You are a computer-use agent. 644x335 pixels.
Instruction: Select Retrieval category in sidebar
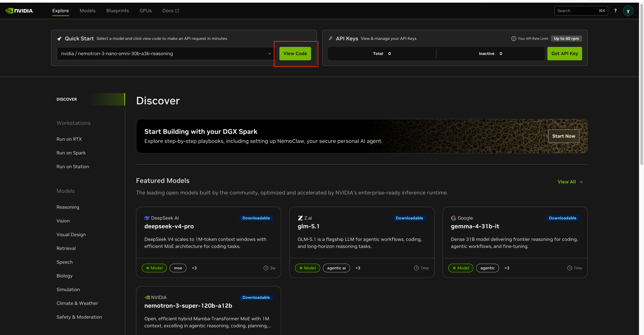(66, 248)
